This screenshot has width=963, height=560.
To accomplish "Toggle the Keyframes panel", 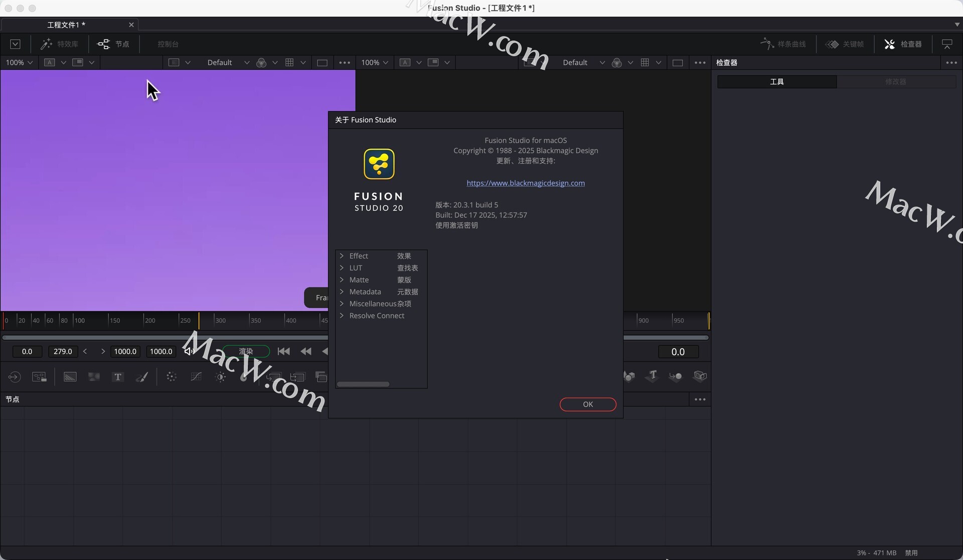I will click(845, 44).
